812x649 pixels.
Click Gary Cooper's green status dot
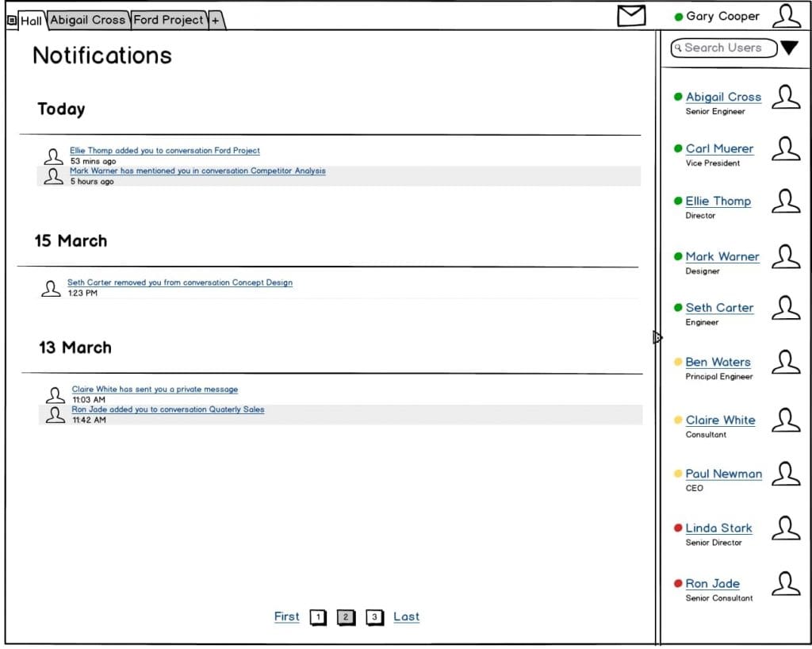click(x=679, y=17)
